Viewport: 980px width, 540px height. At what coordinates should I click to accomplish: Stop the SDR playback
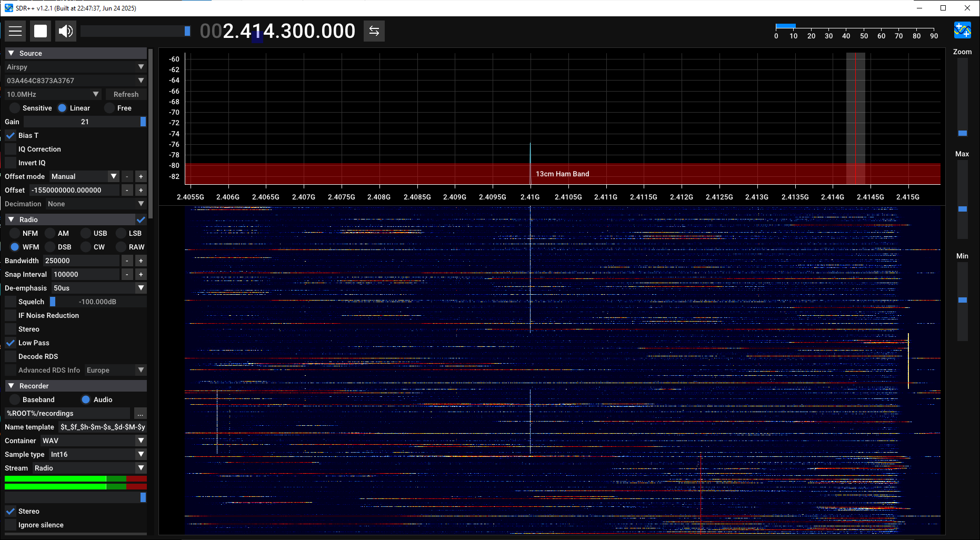(x=41, y=31)
